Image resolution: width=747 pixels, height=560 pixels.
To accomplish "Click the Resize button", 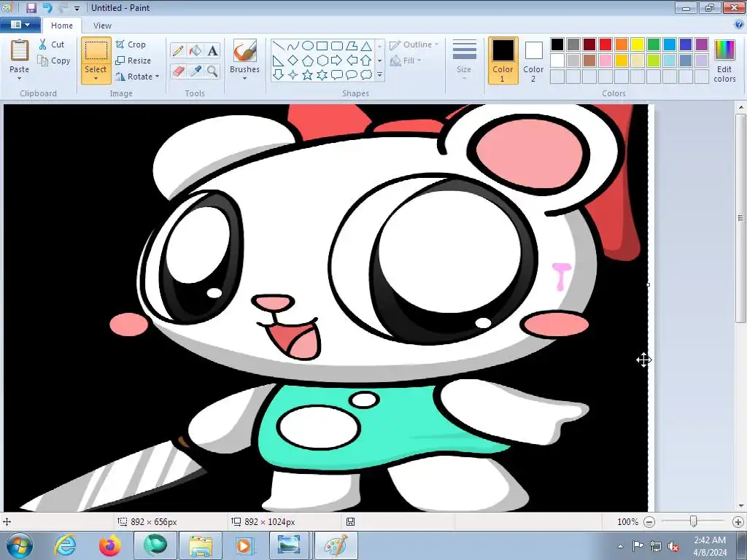I will pos(133,61).
